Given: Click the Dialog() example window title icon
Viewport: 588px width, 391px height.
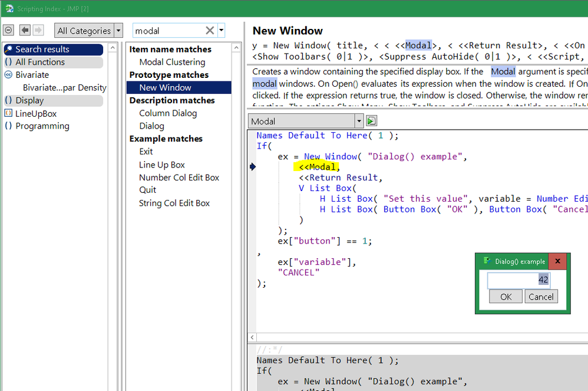Looking at the screenshot, I should (x=487, y=261).
